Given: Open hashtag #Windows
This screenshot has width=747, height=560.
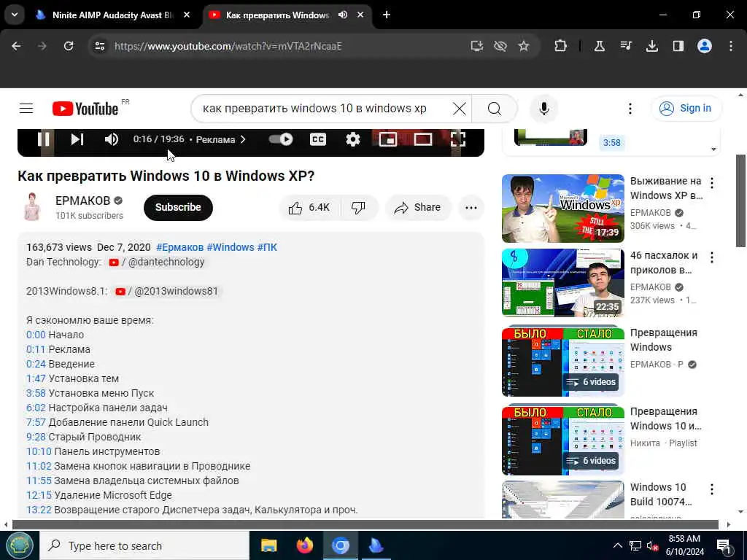Looking at the screenshot, I should (x=230, y=247).
